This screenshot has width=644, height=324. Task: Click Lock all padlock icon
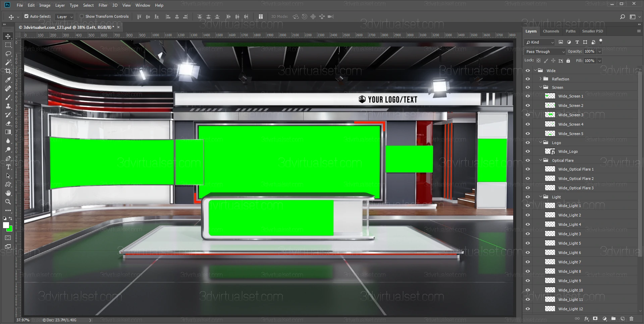pyautogui.click(x=568, y=61)
